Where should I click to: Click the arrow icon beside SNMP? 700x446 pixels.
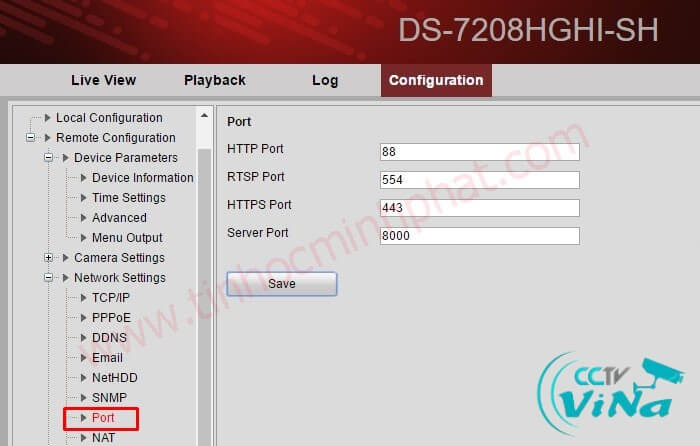coord(83,398)
